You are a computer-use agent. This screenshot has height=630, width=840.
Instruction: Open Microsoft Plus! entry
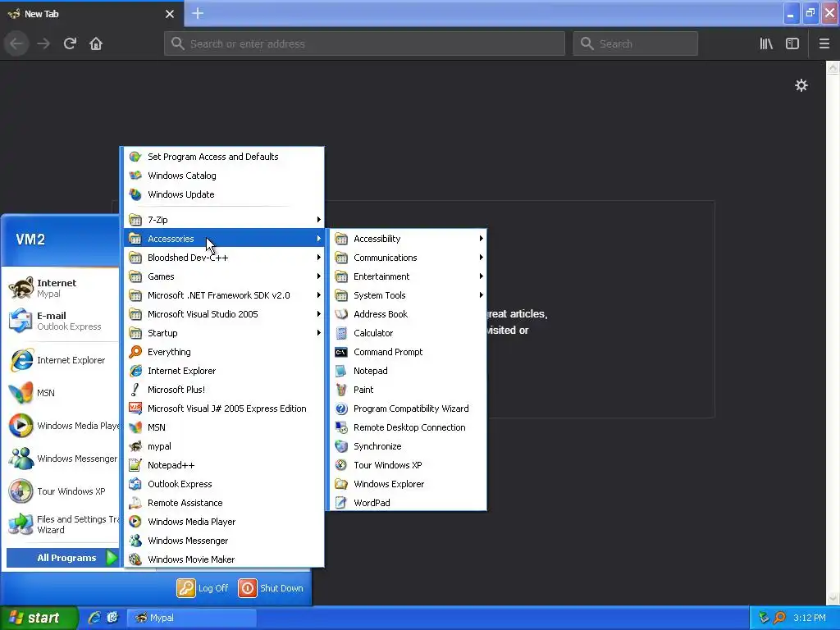224,390
